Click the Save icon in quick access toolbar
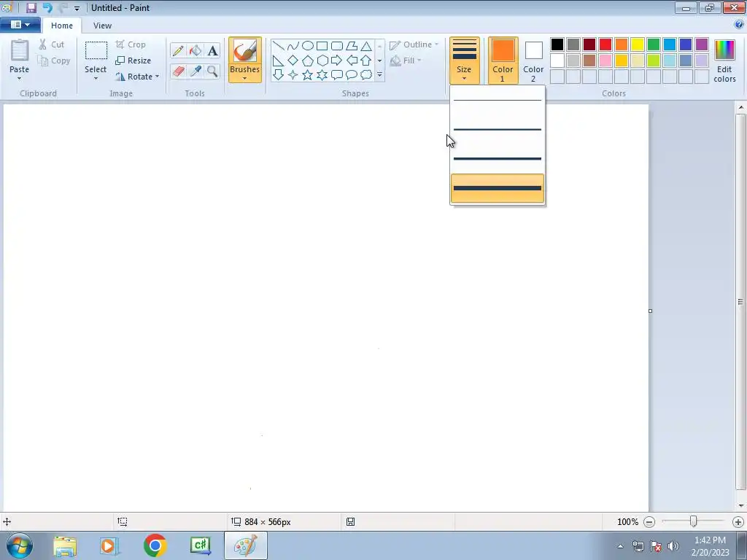 click(31, 7)
